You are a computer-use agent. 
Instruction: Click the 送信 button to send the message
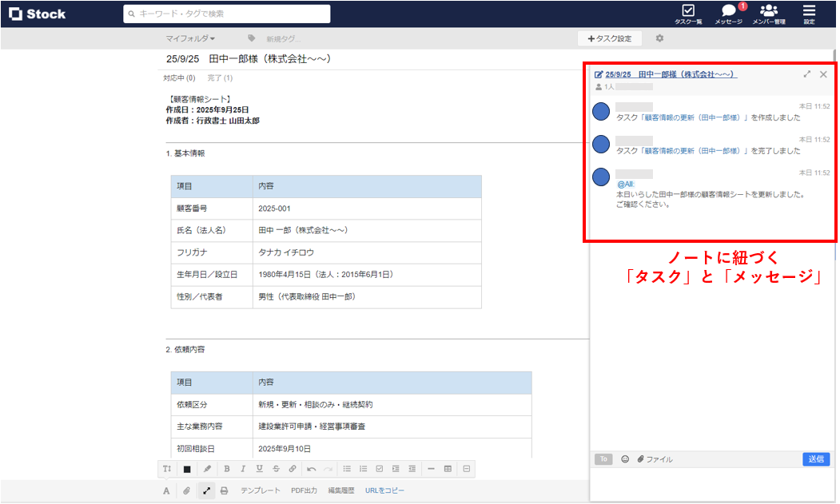tap(816, 458)
